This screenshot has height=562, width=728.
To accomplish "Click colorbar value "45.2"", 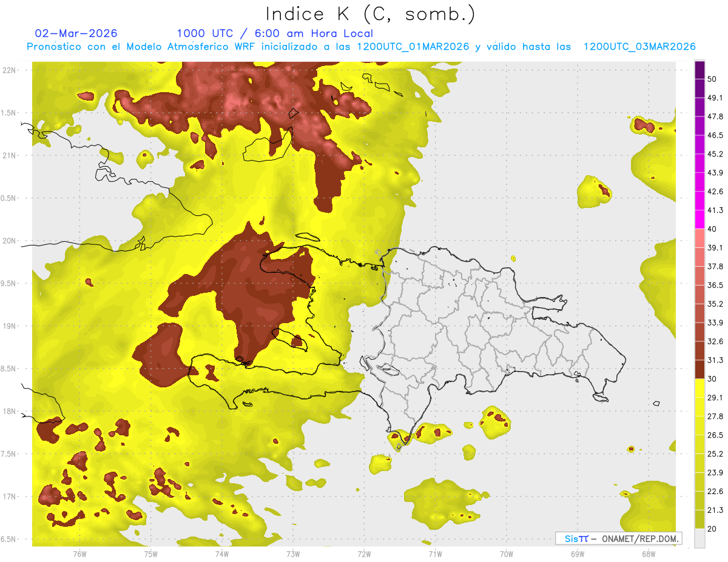I will 715,154.
